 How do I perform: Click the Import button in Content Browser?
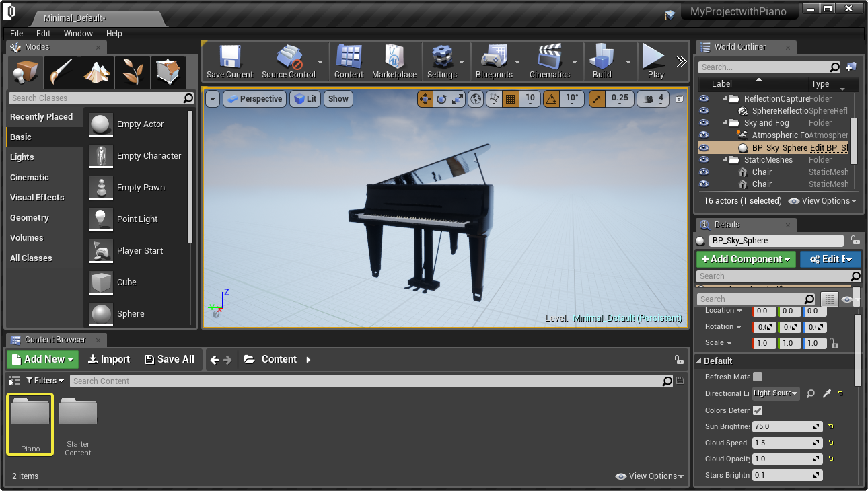(x=109, y=359)
